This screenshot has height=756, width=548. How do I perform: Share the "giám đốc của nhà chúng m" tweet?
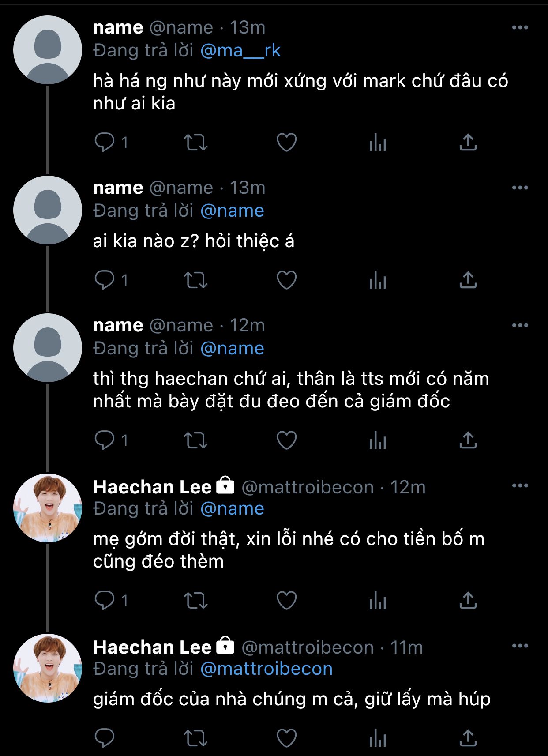(468, 738)
